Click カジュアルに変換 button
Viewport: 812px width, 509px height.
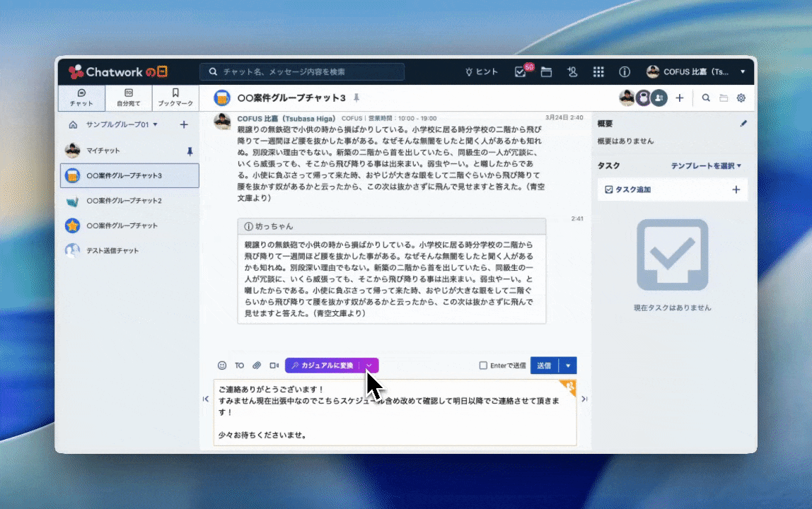pyautogui.click(x=322, y=365)
